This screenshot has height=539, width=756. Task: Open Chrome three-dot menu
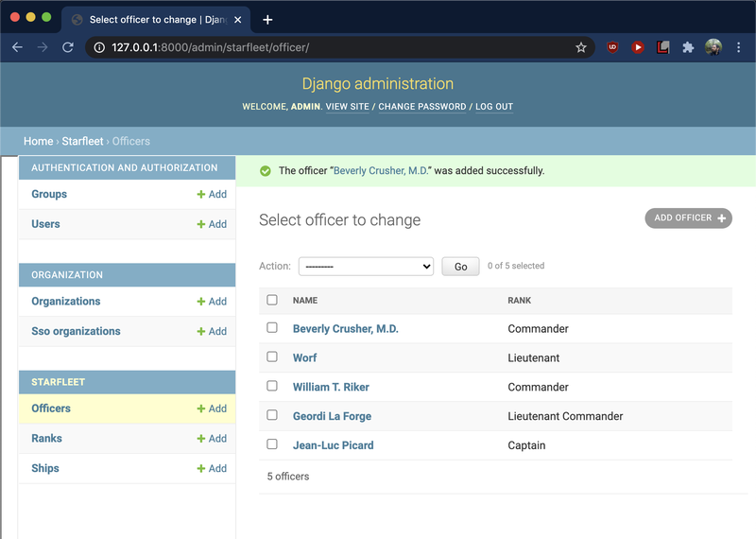click(x=738, y=47)
